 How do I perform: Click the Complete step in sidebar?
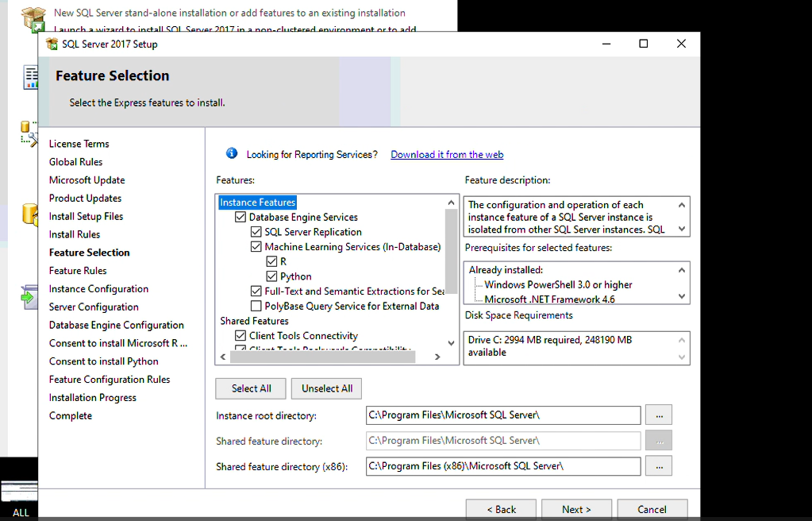(71, 415)
